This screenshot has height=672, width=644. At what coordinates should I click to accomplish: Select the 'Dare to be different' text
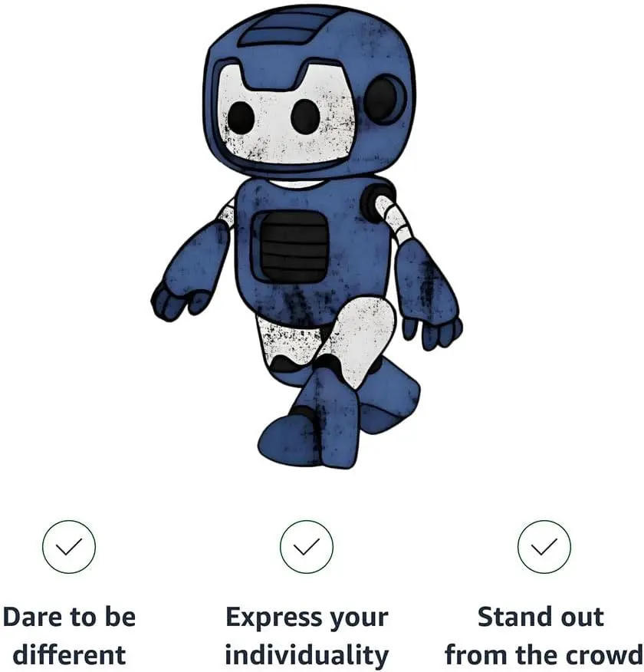[x=69, y=636]
